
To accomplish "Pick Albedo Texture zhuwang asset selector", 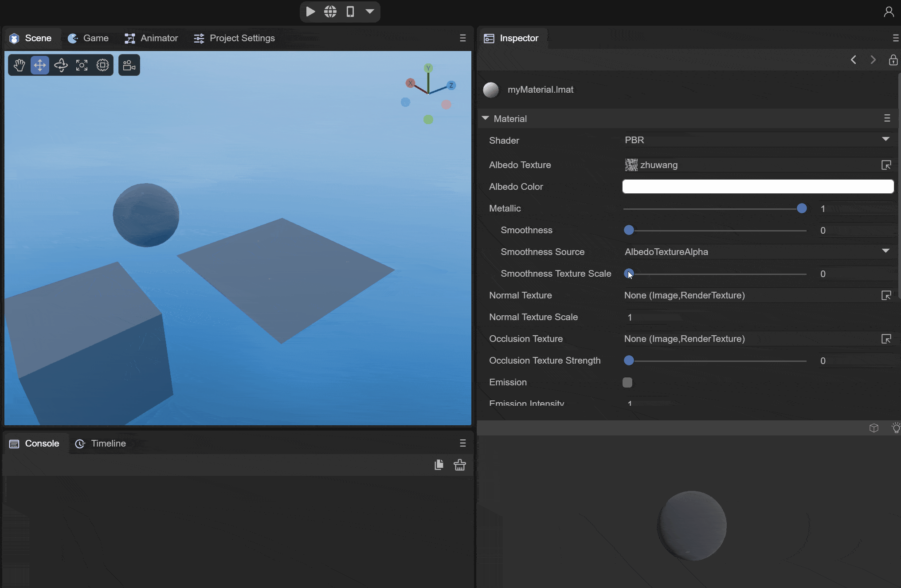I will coord(886,165).
